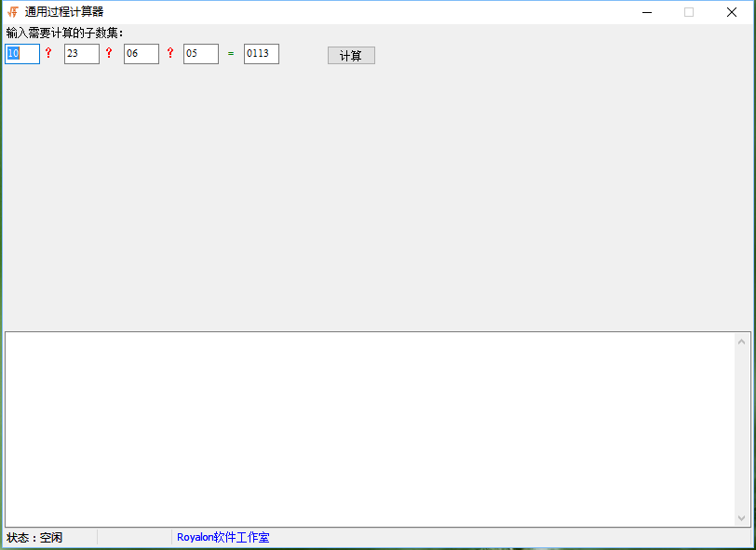Click the output area's scroll down arrow

742,517
